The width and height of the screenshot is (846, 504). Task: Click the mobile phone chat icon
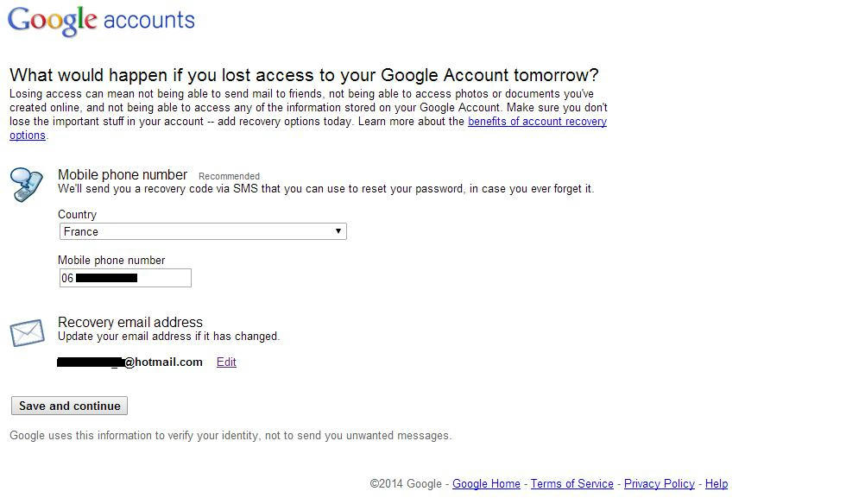click(x=27, y=185)
